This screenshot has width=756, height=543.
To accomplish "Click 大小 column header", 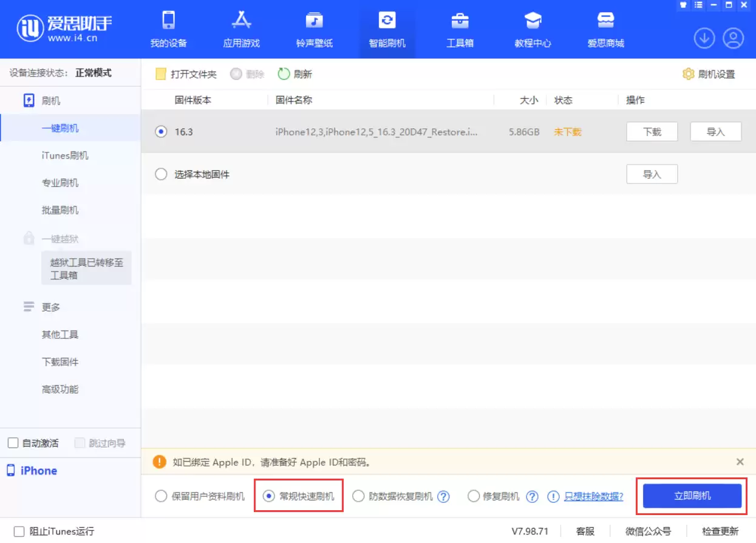I will pos(529,100).
